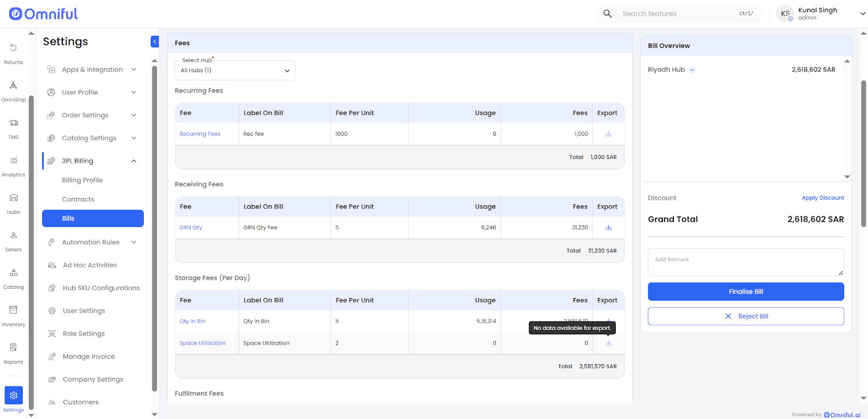Go to the TMS module icon
Viewport: 868px width, 419px height.
click(x=13, y=128)
